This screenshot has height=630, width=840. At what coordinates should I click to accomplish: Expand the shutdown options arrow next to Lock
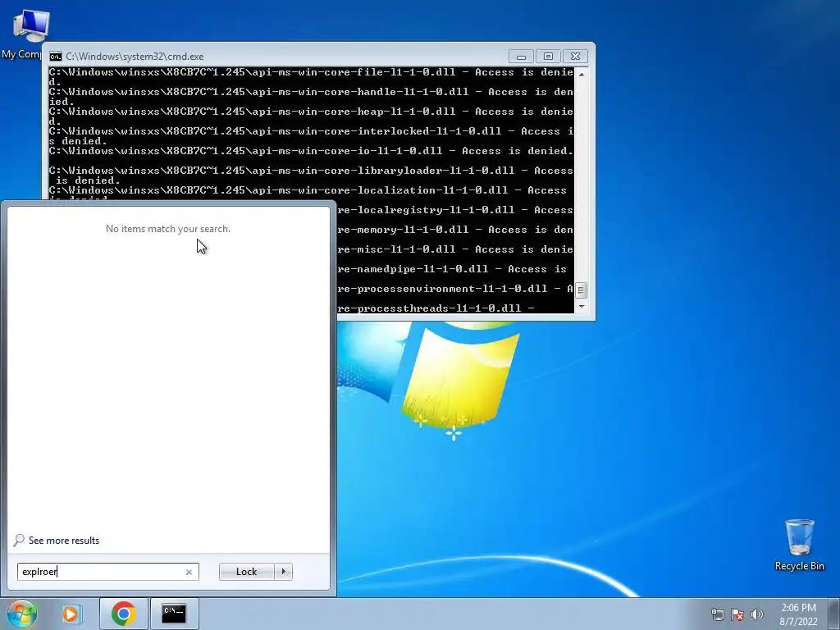click(x=283, y=572)
